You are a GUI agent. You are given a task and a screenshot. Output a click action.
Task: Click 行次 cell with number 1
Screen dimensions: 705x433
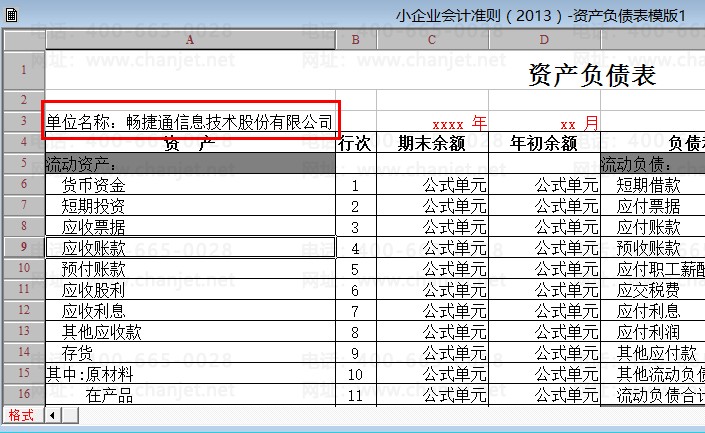click(x=356, y=185)
